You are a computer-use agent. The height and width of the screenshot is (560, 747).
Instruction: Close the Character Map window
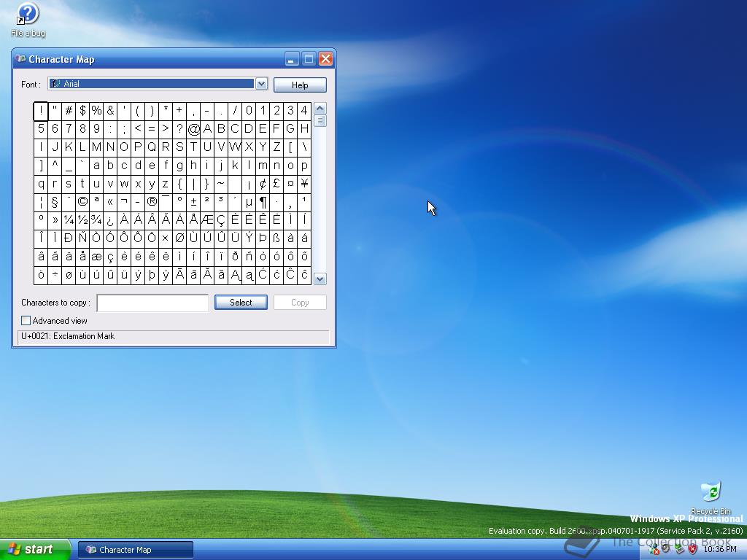325,58
